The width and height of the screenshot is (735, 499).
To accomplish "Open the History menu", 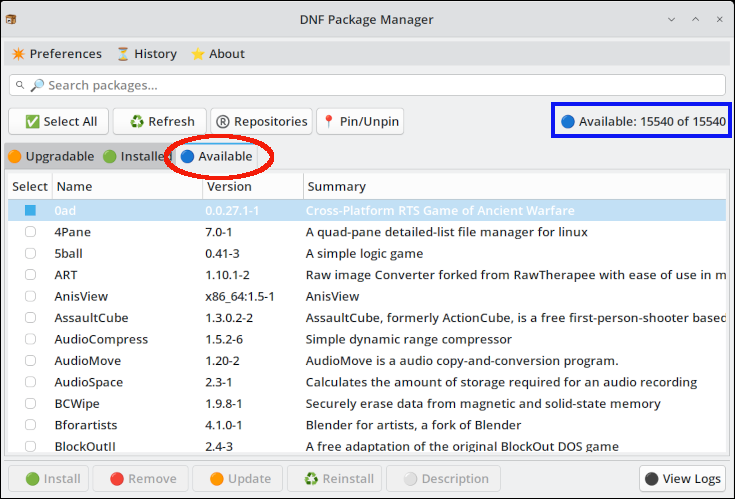I will tap(146, 54).
